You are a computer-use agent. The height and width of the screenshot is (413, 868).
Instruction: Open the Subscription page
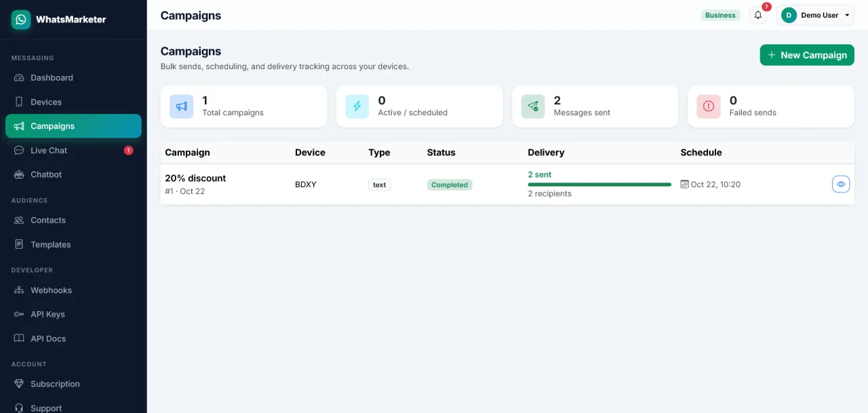73,384
